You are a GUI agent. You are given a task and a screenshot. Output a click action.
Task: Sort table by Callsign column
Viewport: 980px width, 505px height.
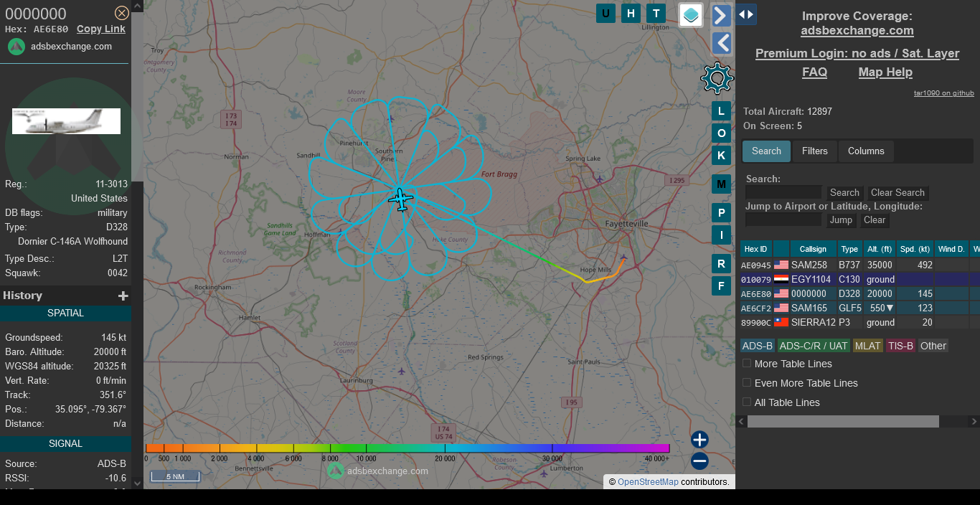point(813,249)
